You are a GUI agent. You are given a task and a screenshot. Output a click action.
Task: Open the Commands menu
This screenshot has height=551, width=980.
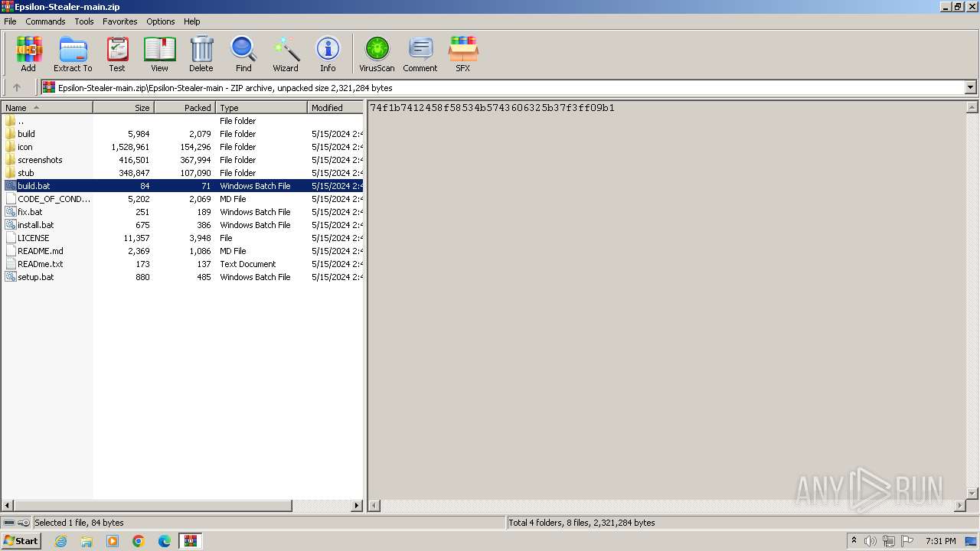[45, 21]
